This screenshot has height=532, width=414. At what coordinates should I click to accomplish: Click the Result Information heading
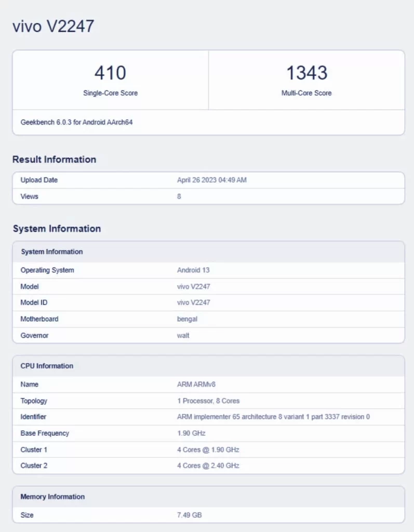(55, 159)
